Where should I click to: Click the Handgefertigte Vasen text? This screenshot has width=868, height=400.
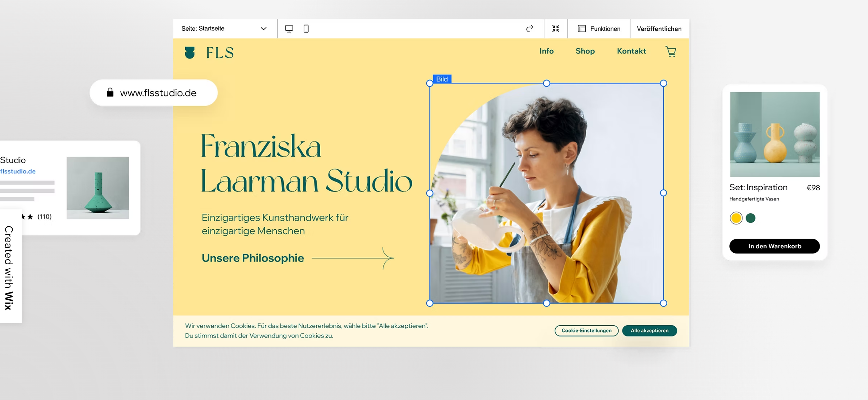pyautogui.click(x=754, y=199)
